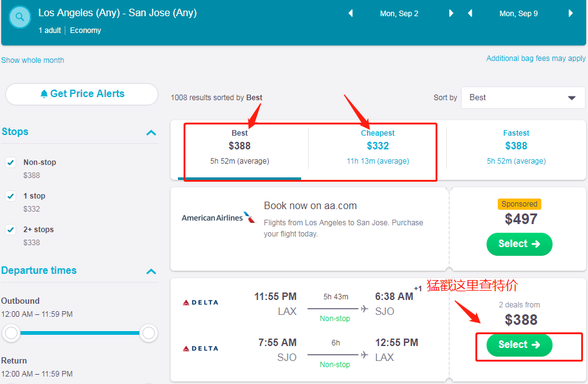The image size is (588, 384).
Task: Click the bell icon in Price Alerts
Action: pyautogui.click(x=44, y=94)
